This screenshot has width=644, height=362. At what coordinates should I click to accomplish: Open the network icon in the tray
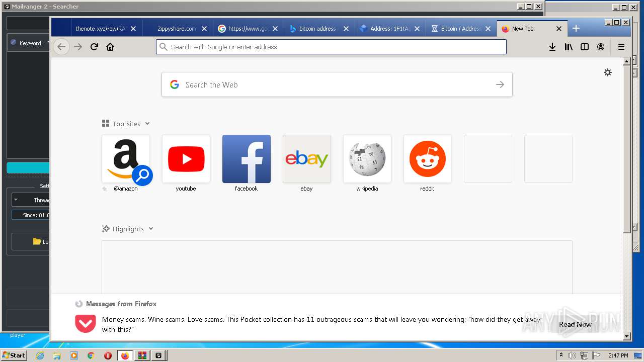coord(583,355)
